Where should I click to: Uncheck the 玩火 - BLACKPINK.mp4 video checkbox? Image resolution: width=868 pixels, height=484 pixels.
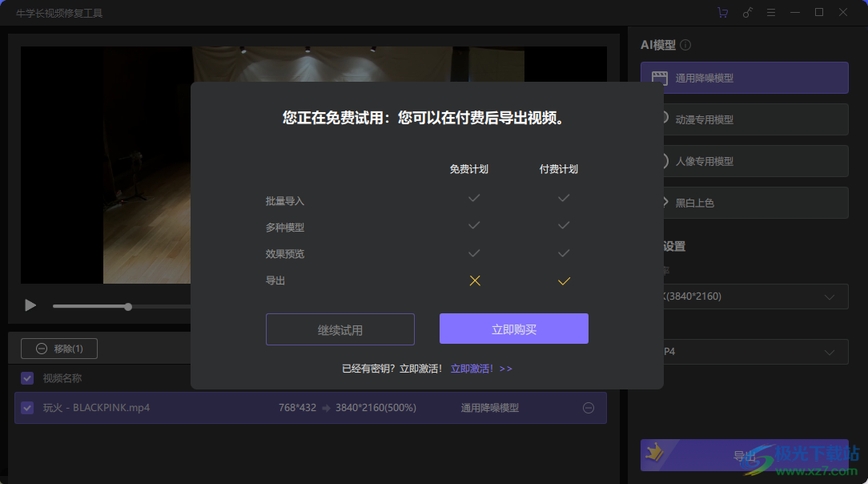pos(26,408)
